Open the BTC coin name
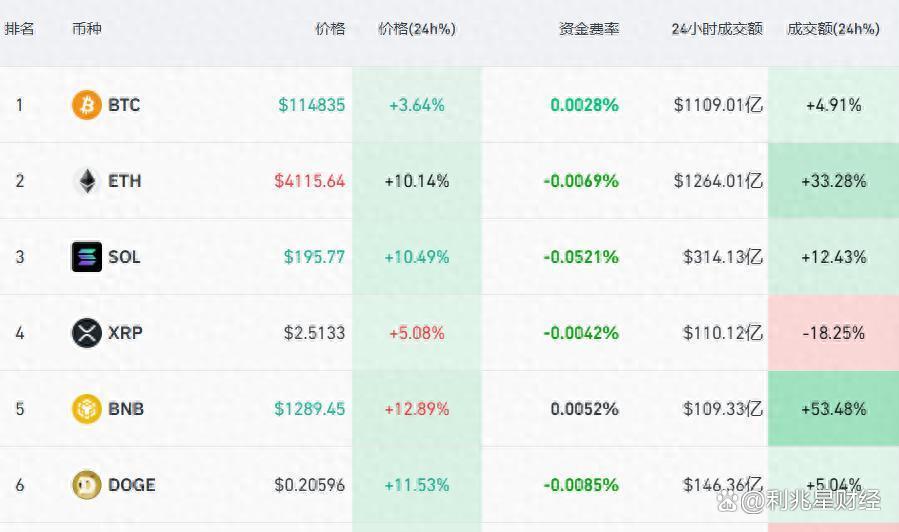This screenshot has height=532, width=899. pos(124,105)
